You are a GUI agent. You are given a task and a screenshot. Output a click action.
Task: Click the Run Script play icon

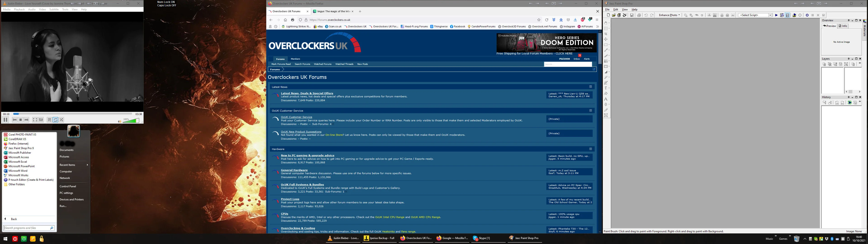pos(776,15)
